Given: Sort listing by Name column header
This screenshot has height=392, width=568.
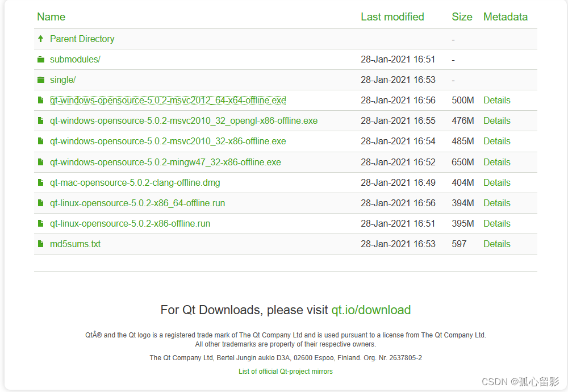Looking at the screenshot, I should coord(51,16).
